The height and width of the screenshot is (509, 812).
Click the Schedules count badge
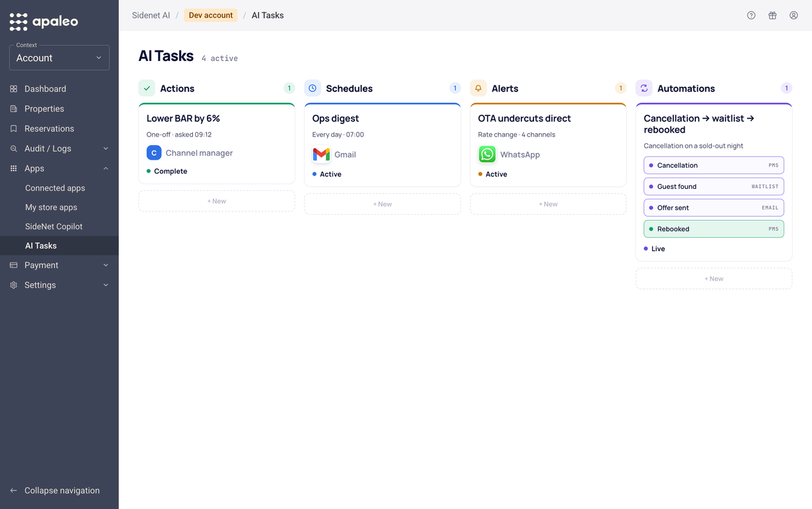[455, 88]
